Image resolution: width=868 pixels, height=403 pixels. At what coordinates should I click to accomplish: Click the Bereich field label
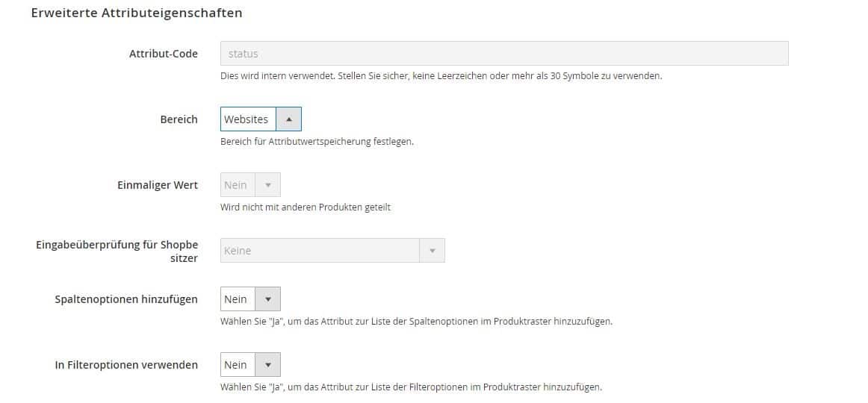179,119
